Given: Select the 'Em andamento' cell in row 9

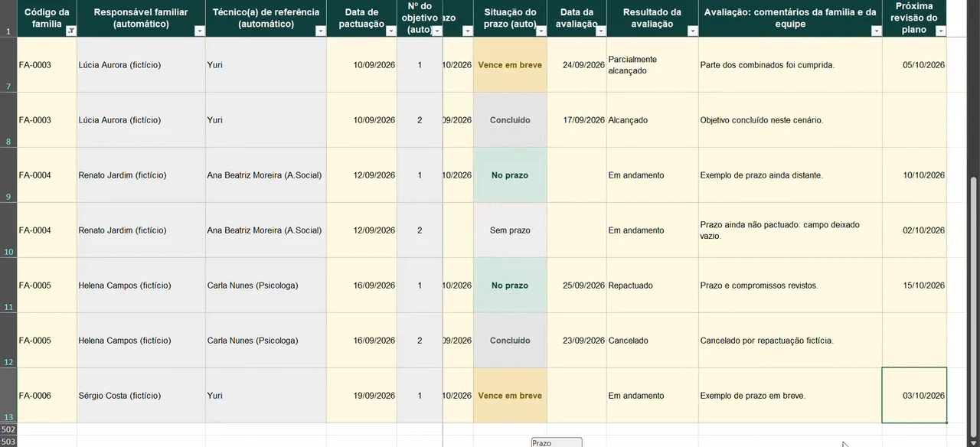Looking at the screenshot, I should point(652,175).
